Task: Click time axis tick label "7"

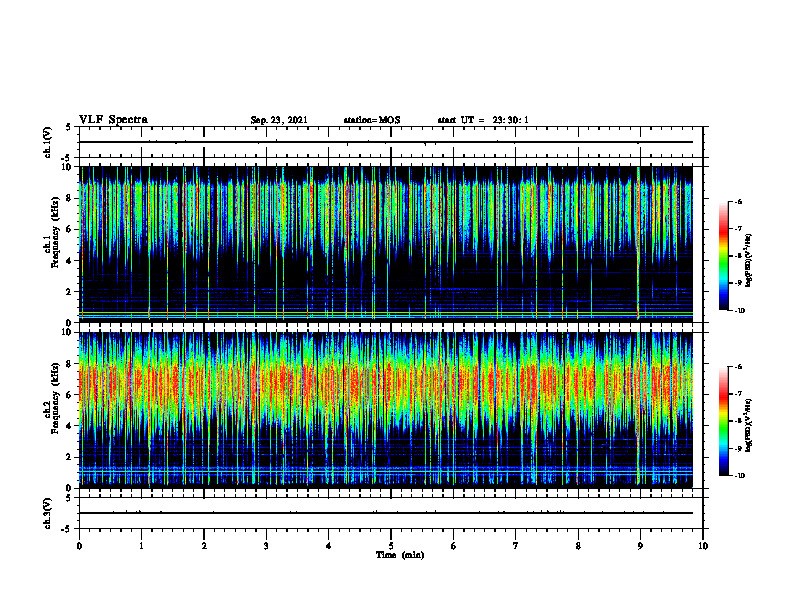Action: point(516,546)
